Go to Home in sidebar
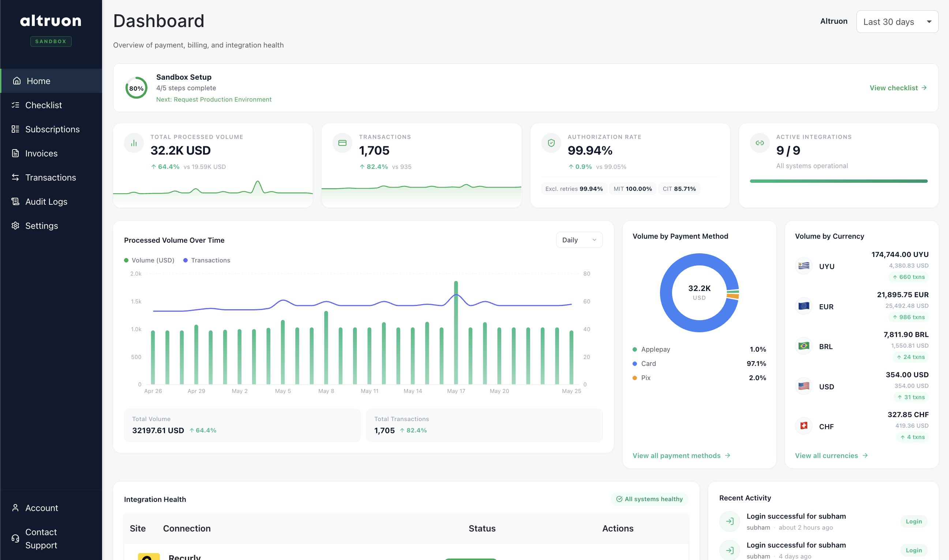Screen dimensions: 949x560 point(51,81)
